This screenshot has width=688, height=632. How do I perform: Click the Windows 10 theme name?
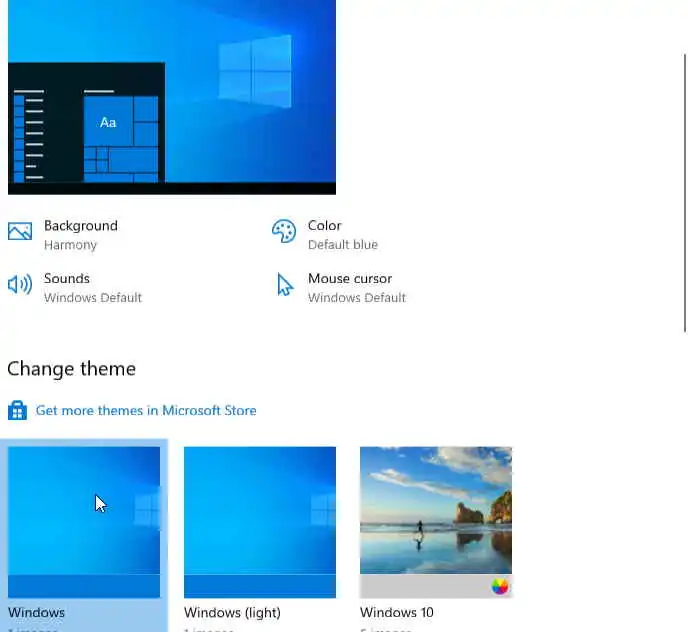397,612
